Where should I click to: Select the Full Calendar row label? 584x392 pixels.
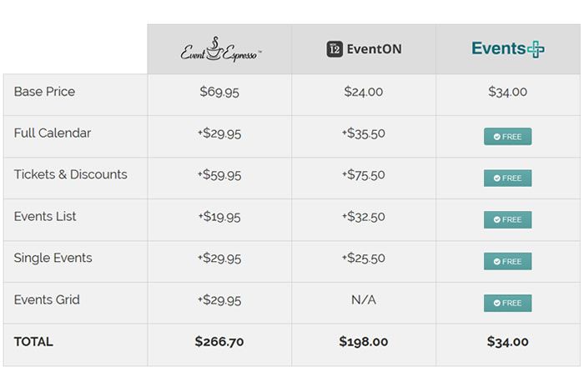pos(53,133)
